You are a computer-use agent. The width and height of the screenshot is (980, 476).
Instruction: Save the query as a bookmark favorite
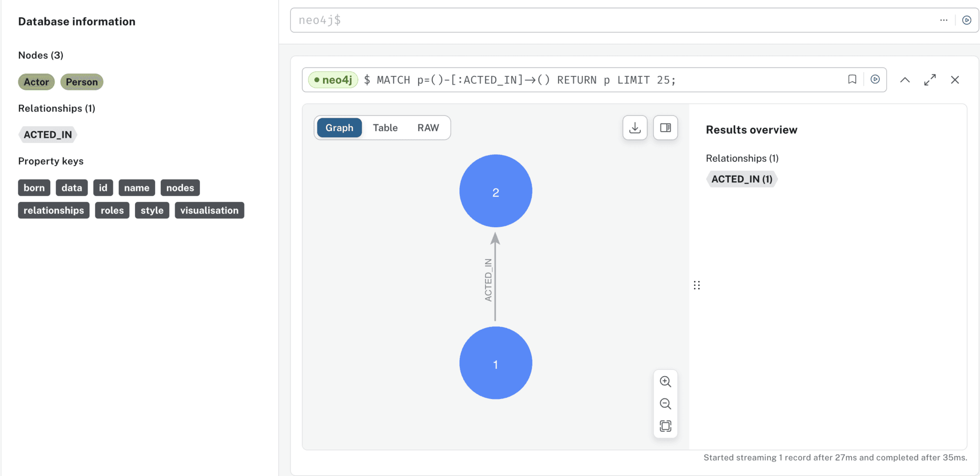click(852, 79)
